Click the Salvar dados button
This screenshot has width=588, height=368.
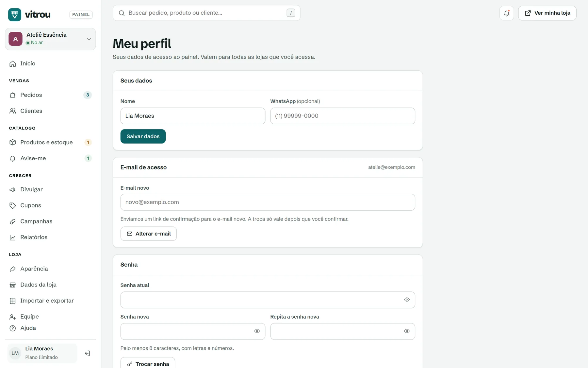coord(143,136)
